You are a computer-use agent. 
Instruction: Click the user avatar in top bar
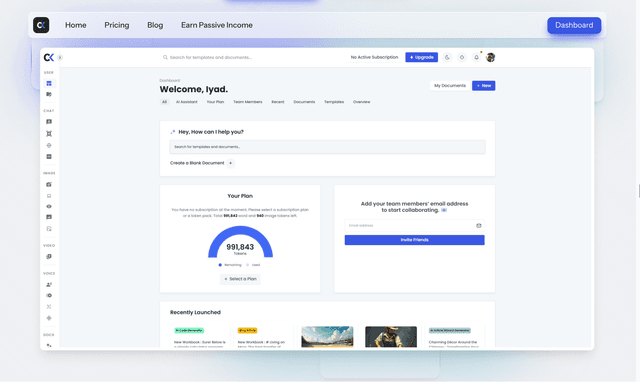[x=491, y=58]
